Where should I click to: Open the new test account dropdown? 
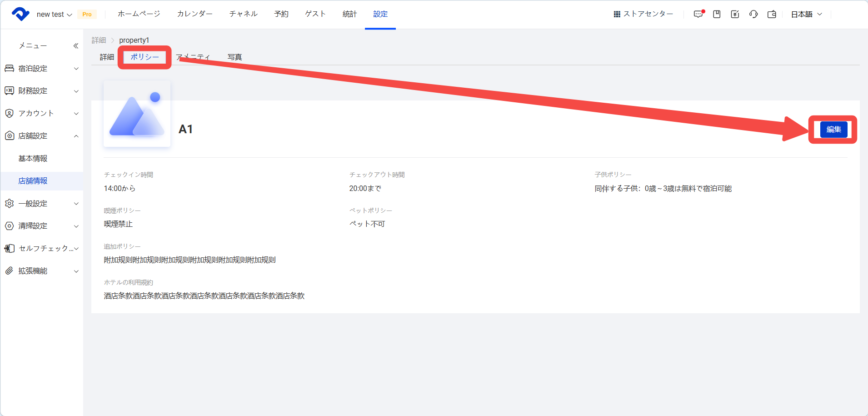54,15
